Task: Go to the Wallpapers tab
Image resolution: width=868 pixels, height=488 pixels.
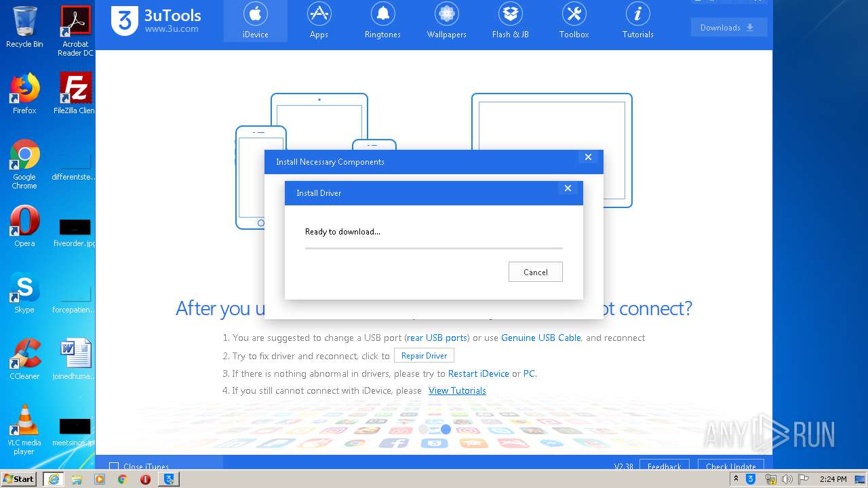Action: coord(446,21)
